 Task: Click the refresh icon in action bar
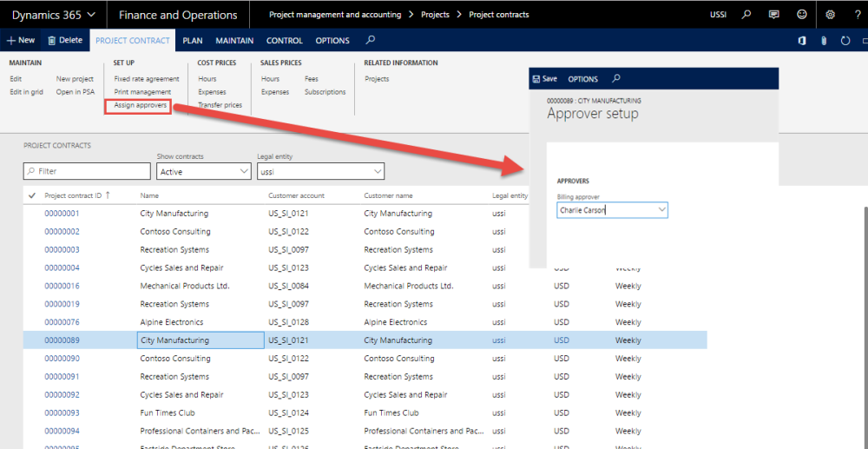(845, 41)
